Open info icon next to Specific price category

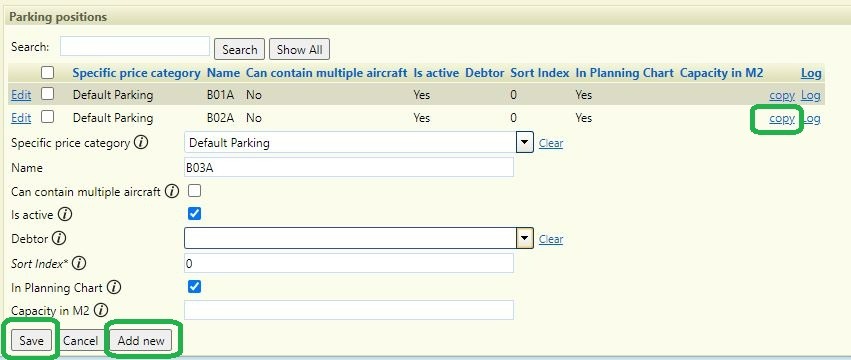pyautogui.click(x=141, y=143)
